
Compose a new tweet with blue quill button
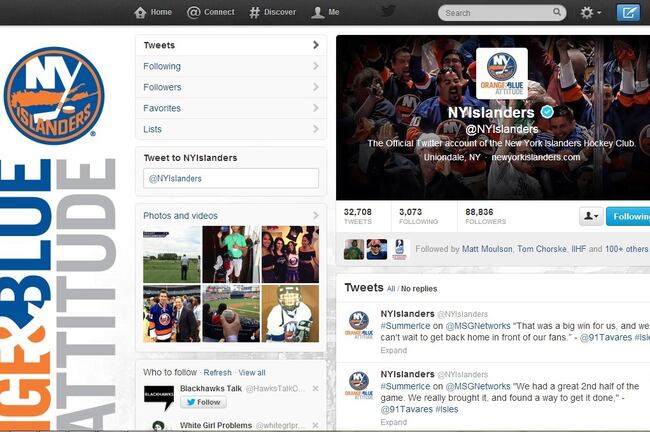(628, 12)
